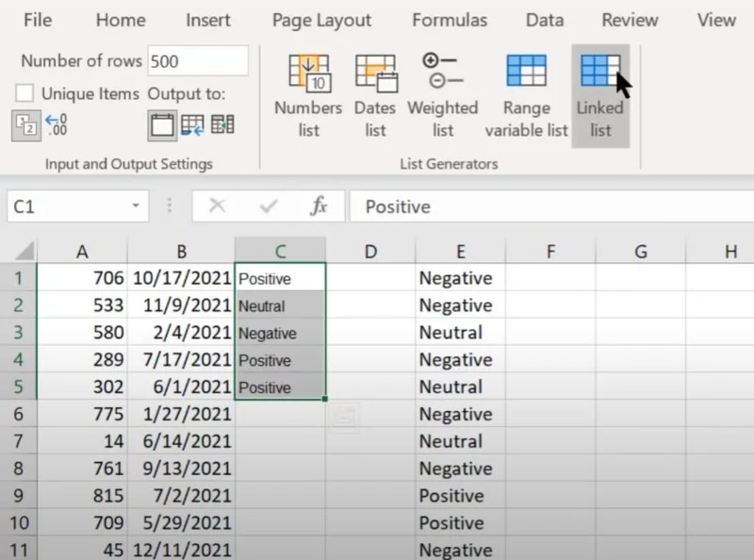Toggle the whole numbers option icon
Image resolution: width=754 pixels, height=560 pixels.
point(26,125)
